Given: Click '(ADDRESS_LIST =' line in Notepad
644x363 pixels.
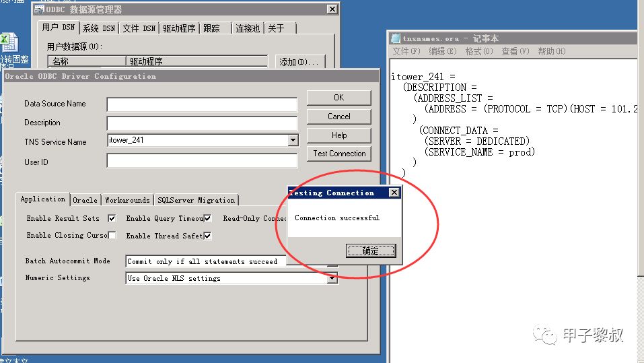Looking at the screenshot, I should 454,98.
